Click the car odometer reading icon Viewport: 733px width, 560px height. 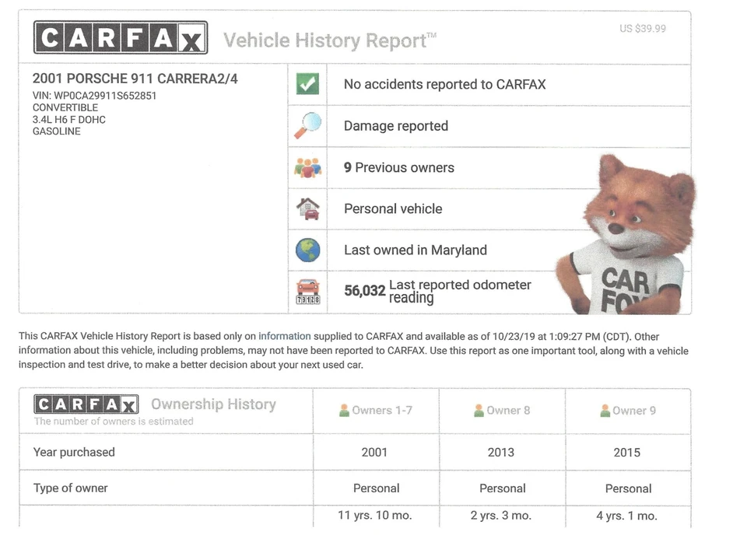click(307, 292)
